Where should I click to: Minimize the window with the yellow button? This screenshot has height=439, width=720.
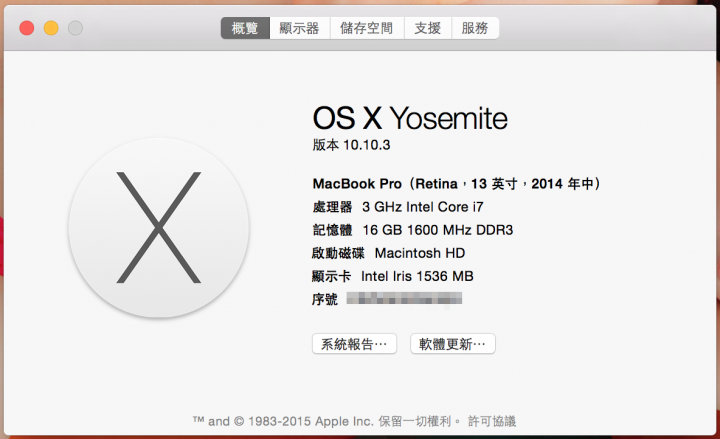click(51, 28)
